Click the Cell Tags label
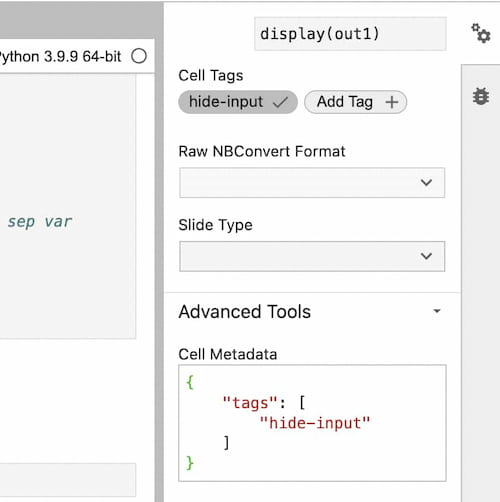The height and width of the screenshot is (502, 500). pos(211,75)
